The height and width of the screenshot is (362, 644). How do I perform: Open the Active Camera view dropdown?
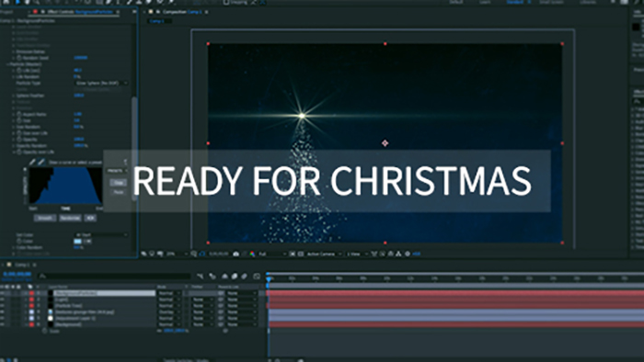pos(324,255)
